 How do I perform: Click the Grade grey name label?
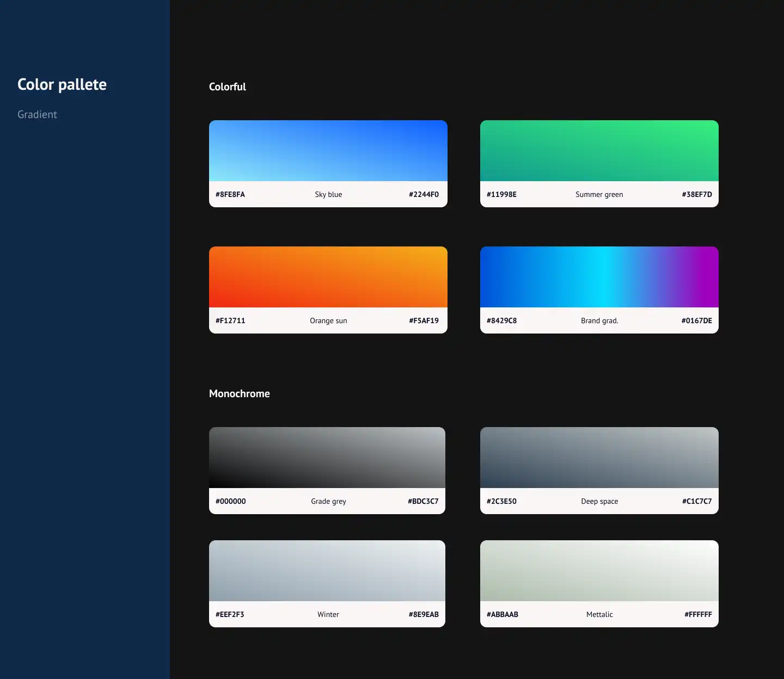[x=328, y=501]
